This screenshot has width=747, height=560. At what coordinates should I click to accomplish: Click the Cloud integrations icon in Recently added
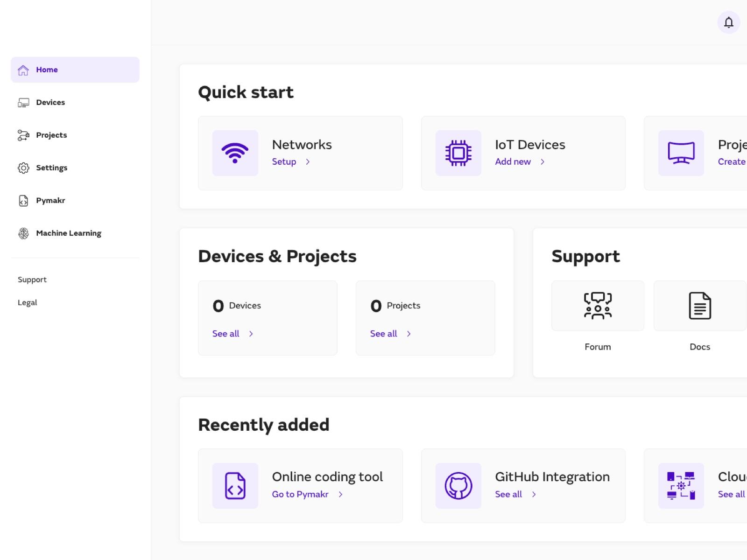pyautogui.click(x=681, y=486)
